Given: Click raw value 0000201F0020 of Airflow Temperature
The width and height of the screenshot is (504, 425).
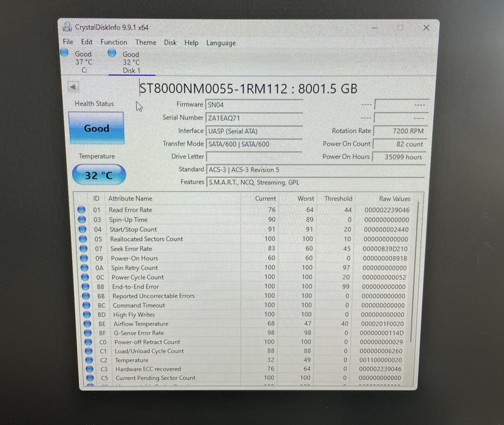Looking at the screenshot, I should pyautogui.click(x=383, y=324).
